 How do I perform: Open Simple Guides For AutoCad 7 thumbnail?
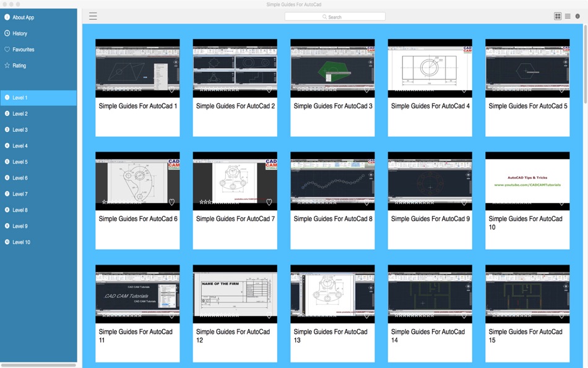(235, 181)
